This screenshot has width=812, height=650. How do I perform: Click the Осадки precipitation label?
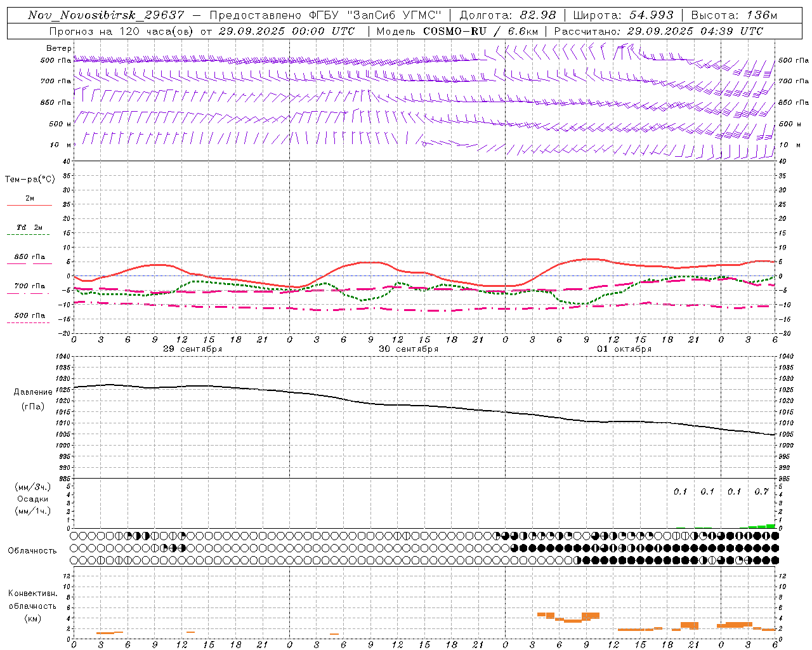tap(33, 499)
